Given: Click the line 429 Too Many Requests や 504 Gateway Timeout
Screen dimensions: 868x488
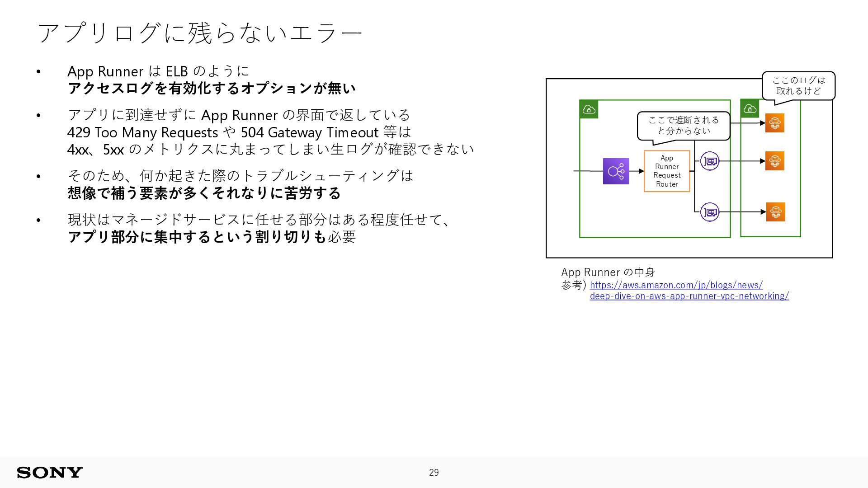Looking at the screenshot, I should click(222, 132).
